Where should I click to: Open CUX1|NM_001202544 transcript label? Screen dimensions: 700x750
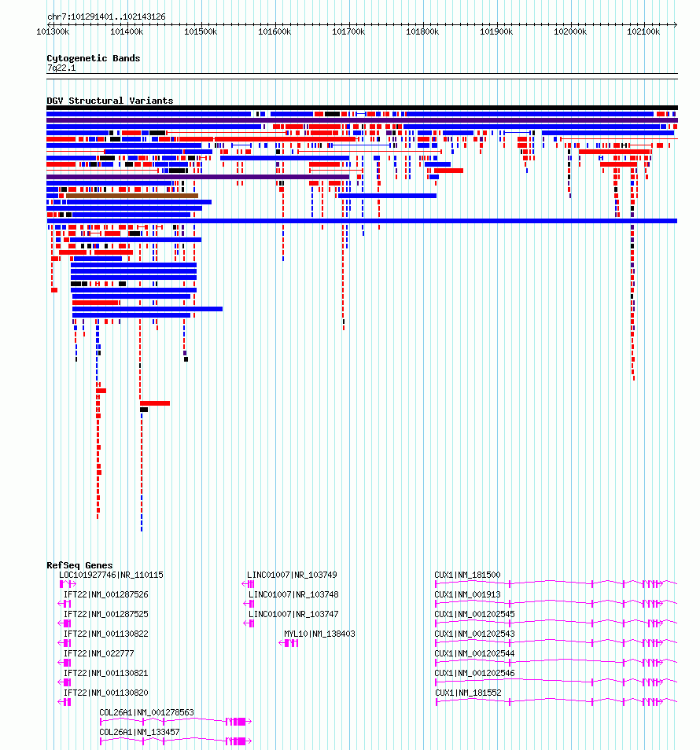[x=474, y=653]
